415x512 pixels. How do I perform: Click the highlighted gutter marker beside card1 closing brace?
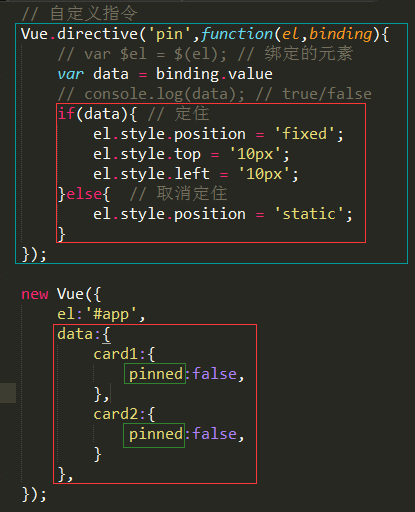point(8,393)
